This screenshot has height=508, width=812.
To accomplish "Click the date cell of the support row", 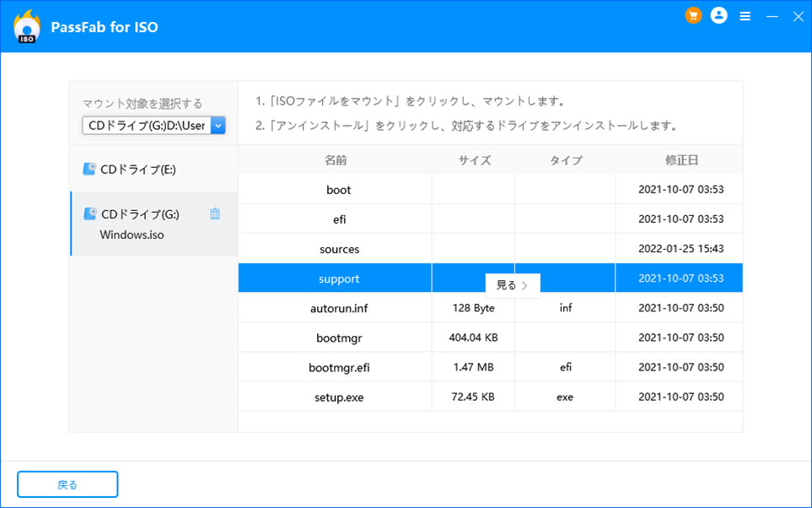I will coord(680,278).
